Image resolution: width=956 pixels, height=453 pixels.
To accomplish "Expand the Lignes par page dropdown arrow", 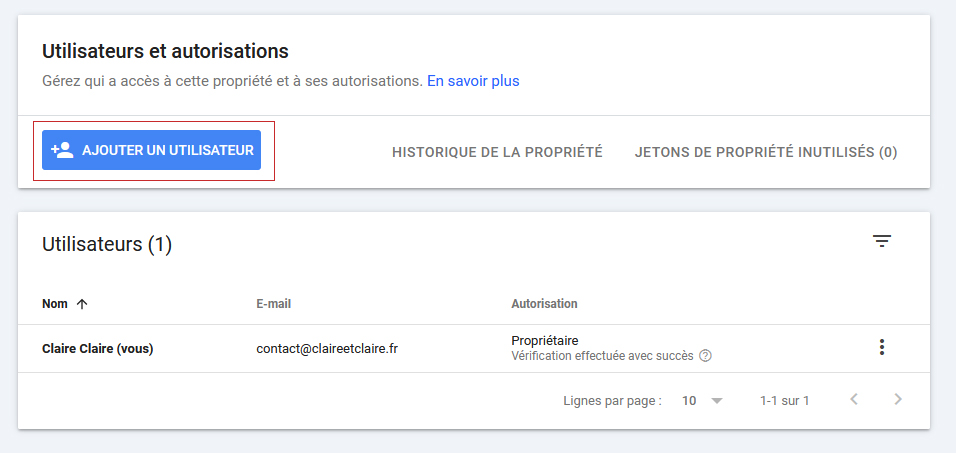I will tap(716, 401).
